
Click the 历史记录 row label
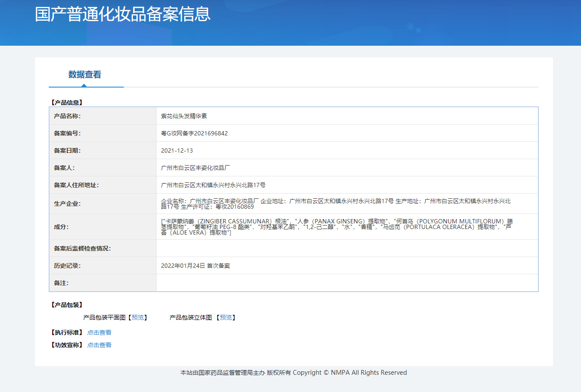[x=67, y=266]
